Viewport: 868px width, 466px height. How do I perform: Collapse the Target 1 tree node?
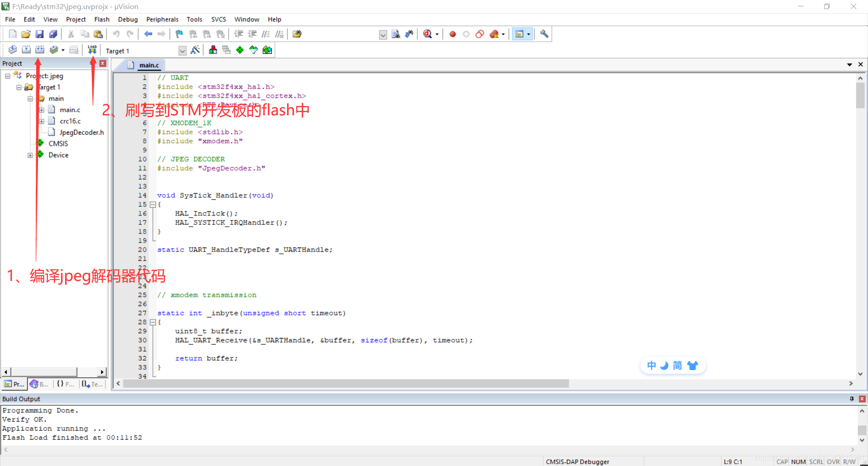click(x=19, y=87)
